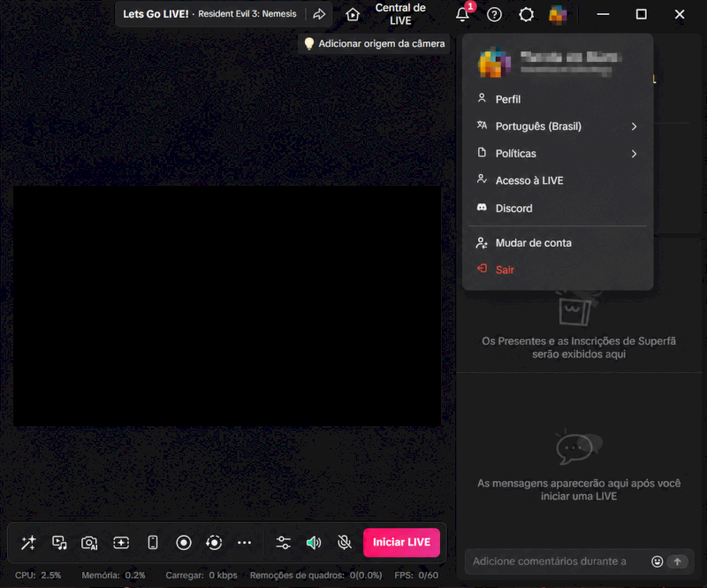Image resolution: width=707 pixels, height=588 pixels.
Task: Switch to mobile phone layout icon
Action: click(153, 542)
